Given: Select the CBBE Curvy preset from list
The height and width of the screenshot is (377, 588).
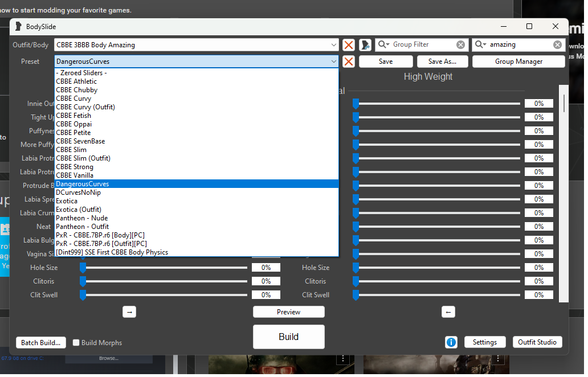Looking at the screenshot, I should (x=73, y=99).
